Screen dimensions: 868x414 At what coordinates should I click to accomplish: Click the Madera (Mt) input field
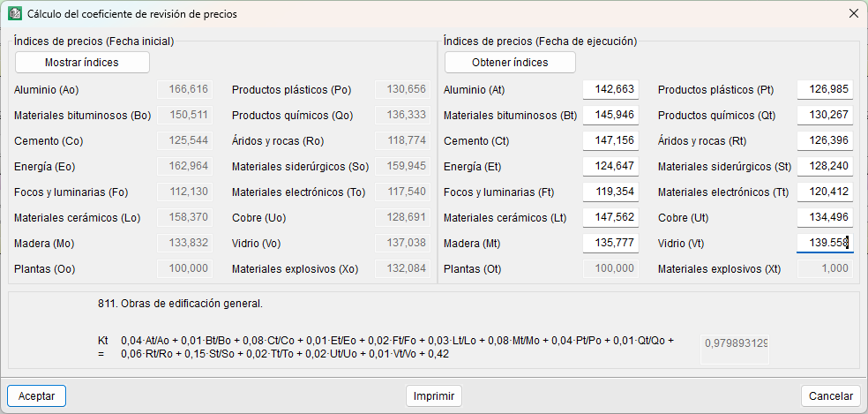[x=610, y=244]
